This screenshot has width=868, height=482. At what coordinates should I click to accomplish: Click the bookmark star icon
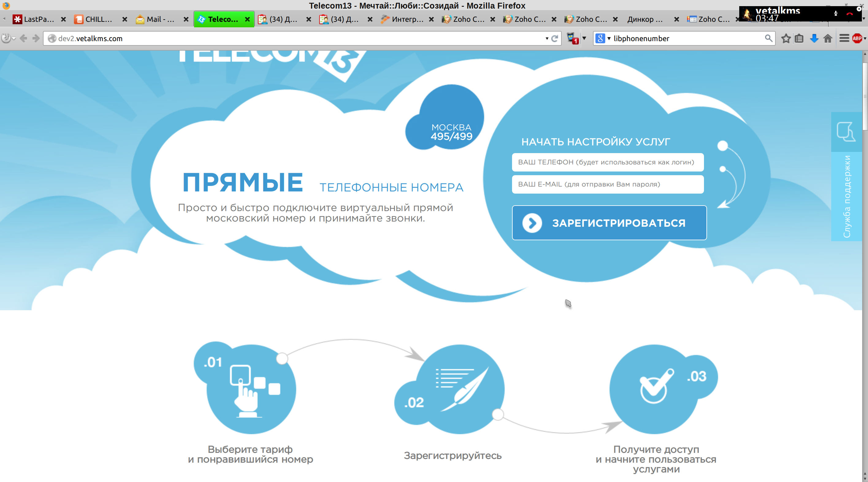point(786,38)
